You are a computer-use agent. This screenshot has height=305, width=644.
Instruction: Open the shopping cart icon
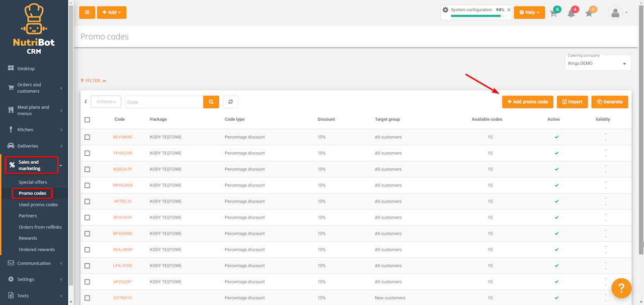click(553, 13)
